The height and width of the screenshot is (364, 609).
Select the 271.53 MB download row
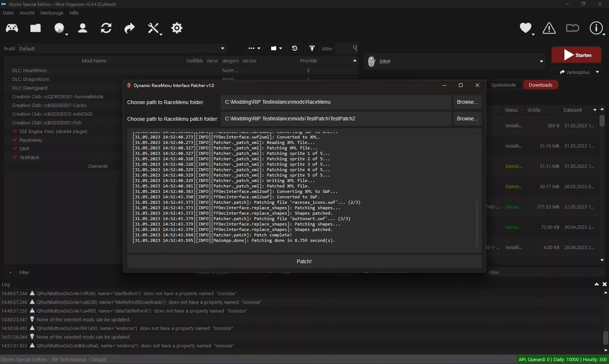(x=543, y=207)
